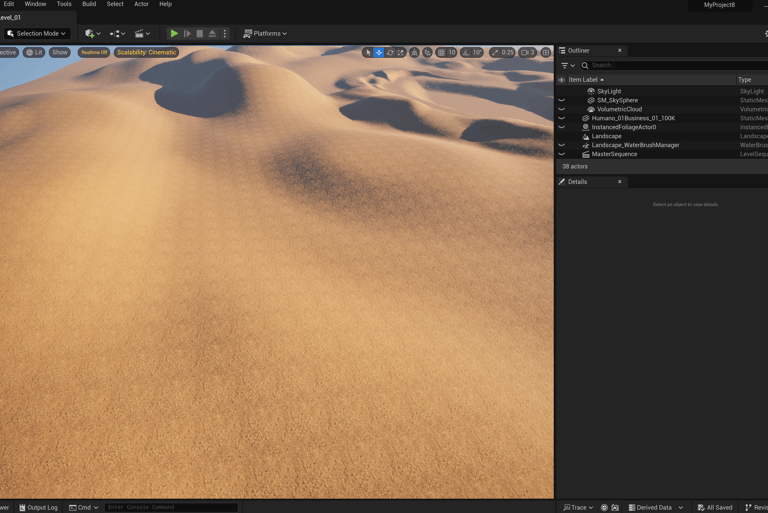Open the Build menu
Image resolution: width=768 pixels, height=513 pixels.
click(89, 4)
